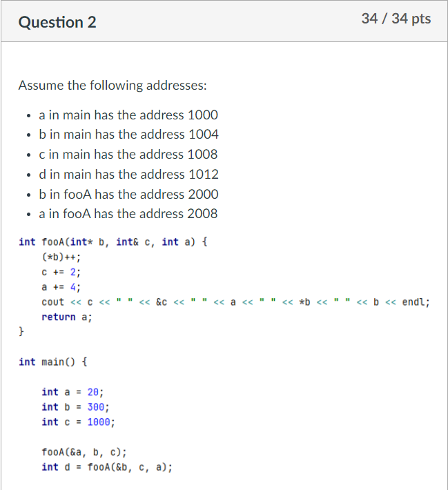448x490 pixels.
Task: Click bullet "b in main has the address 1004"
Action: [x=128, y=135]
